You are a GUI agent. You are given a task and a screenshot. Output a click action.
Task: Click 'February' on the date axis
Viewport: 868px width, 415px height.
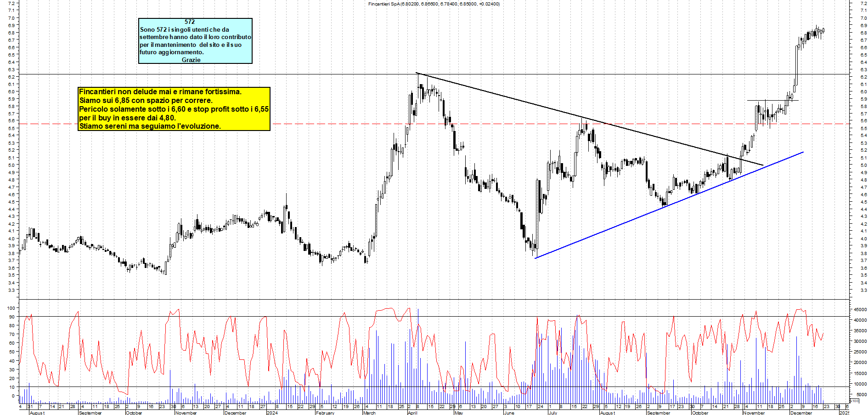(325, 413)
